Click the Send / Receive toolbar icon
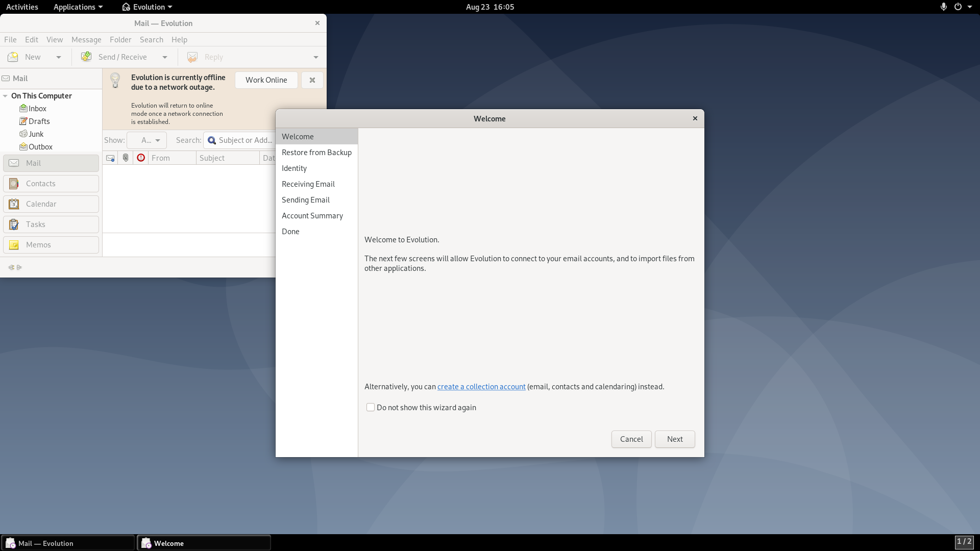 pos(86,57)
